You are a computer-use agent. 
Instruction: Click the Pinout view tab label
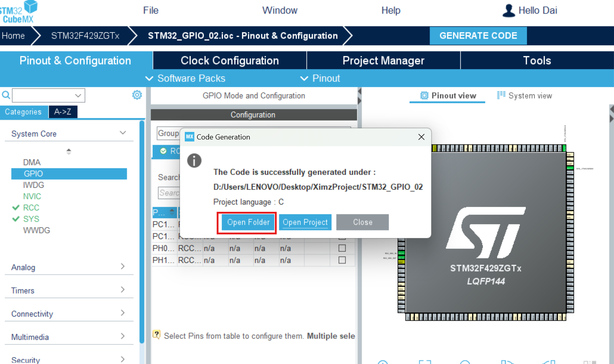454,95
